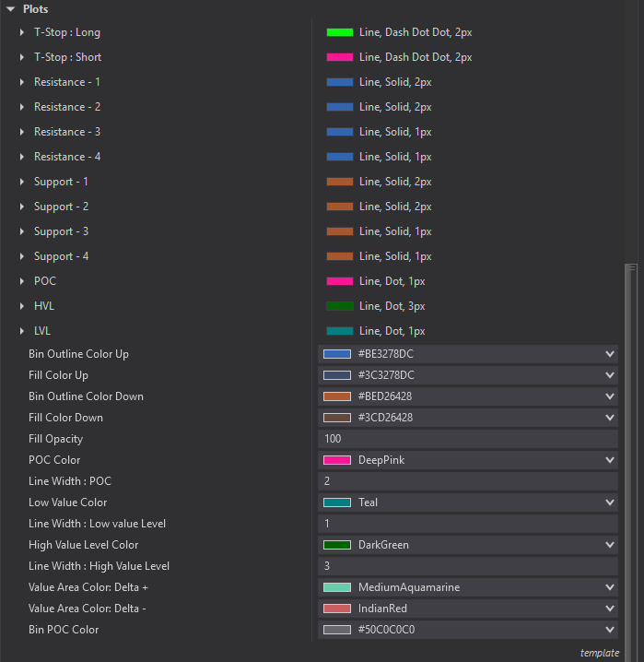Click the IndianRed color swatch for Delta -
Viewport: 644px width, 662px height.
337,609
